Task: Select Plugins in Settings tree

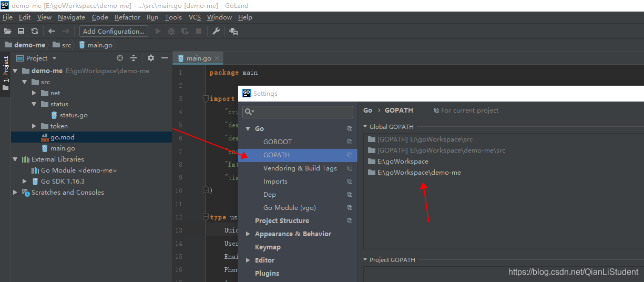Action: pos(267,274)
